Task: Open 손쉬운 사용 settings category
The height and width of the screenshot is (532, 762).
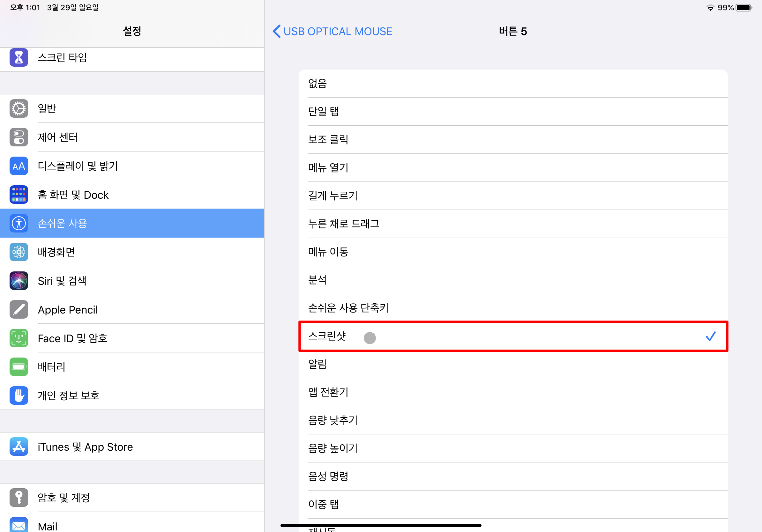Action: [132, 223]
